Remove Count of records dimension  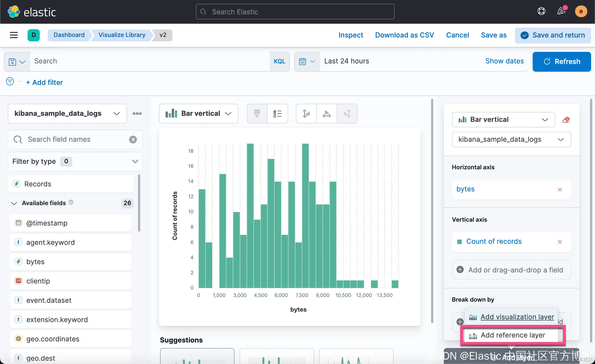coord(560,242)
